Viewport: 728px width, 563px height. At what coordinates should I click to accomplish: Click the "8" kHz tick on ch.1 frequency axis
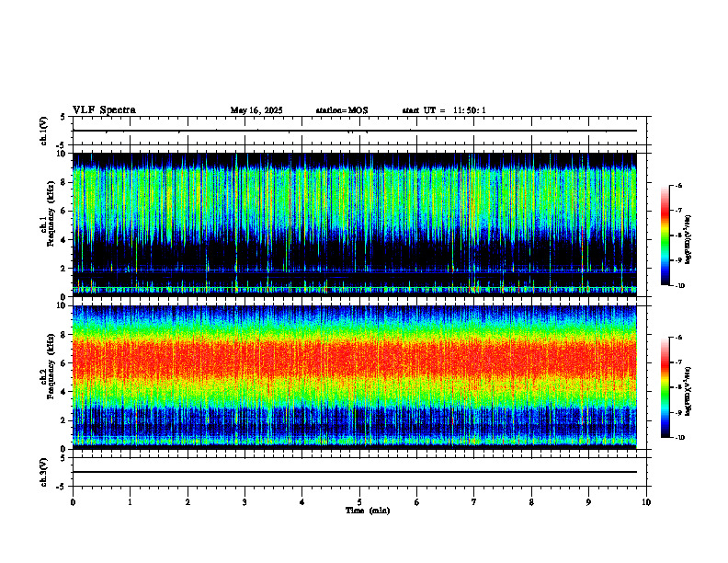click(x=64, y=182)
